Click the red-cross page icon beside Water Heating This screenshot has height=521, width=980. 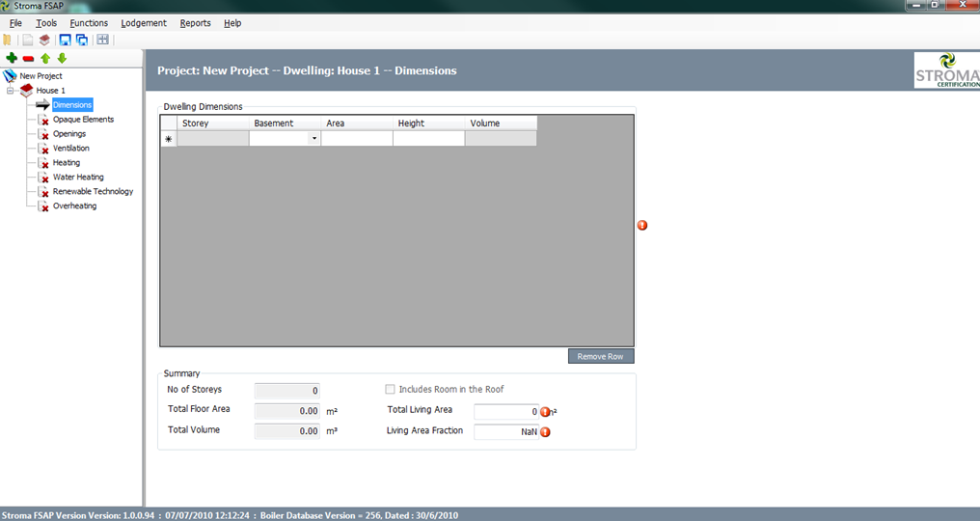[43, 177]
